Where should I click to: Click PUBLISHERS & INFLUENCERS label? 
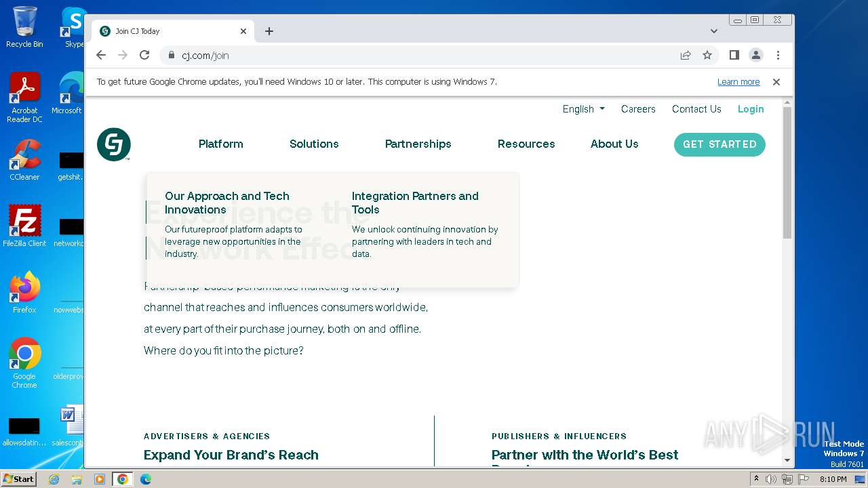(x=559, y=436)
